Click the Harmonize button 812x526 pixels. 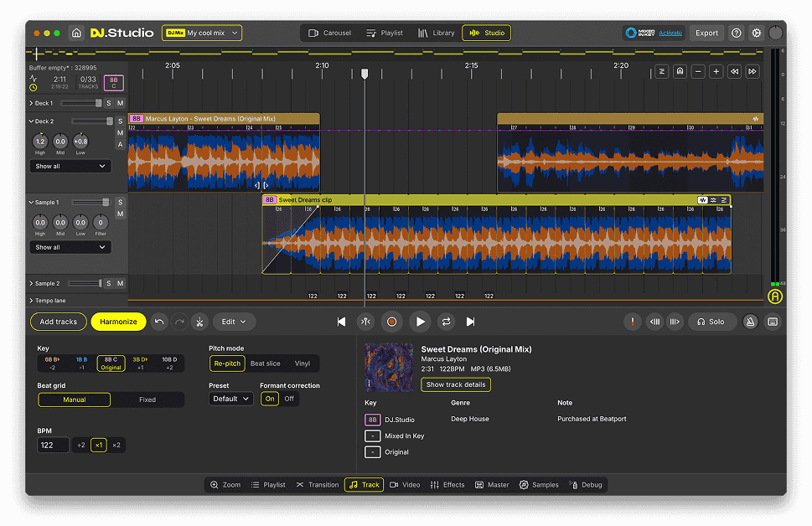(119, 322)
